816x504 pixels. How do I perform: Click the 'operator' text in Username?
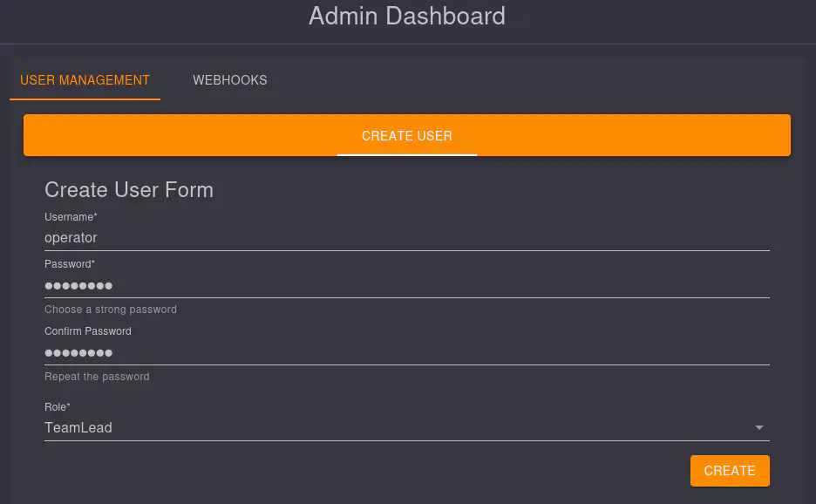71,237
